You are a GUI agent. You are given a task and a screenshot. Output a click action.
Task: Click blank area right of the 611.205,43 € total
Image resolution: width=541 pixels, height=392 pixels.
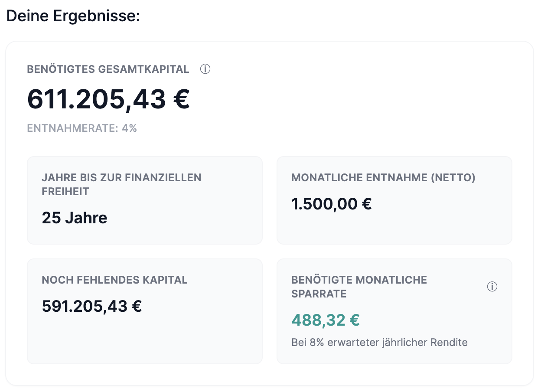click(x=347, y=99)
